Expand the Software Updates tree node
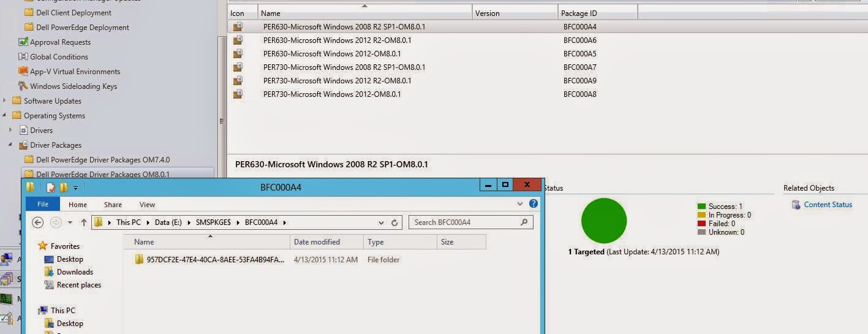 point(5,101)
